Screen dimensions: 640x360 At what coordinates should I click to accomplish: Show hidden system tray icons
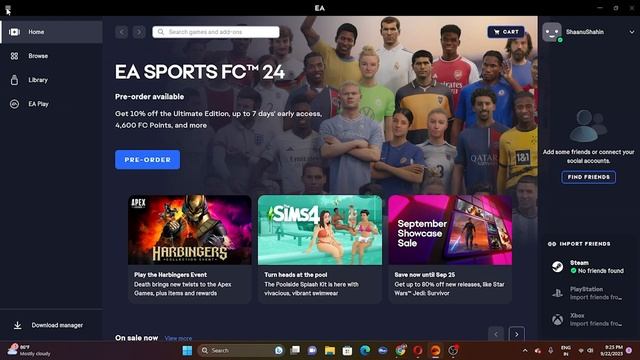[x=525, y=351]
